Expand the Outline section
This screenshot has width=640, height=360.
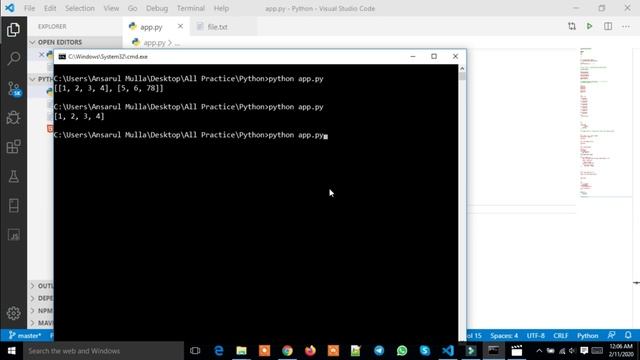41,286
